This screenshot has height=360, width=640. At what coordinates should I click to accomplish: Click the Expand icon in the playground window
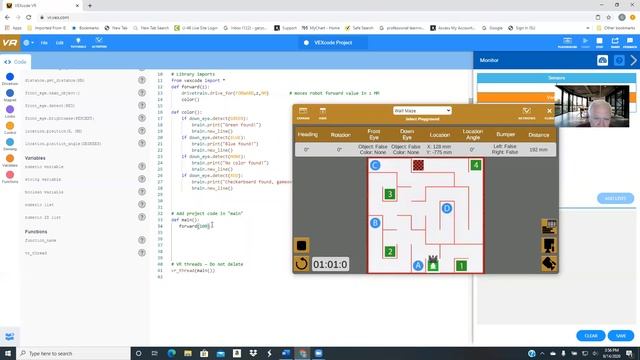click(x=303, y=113)
